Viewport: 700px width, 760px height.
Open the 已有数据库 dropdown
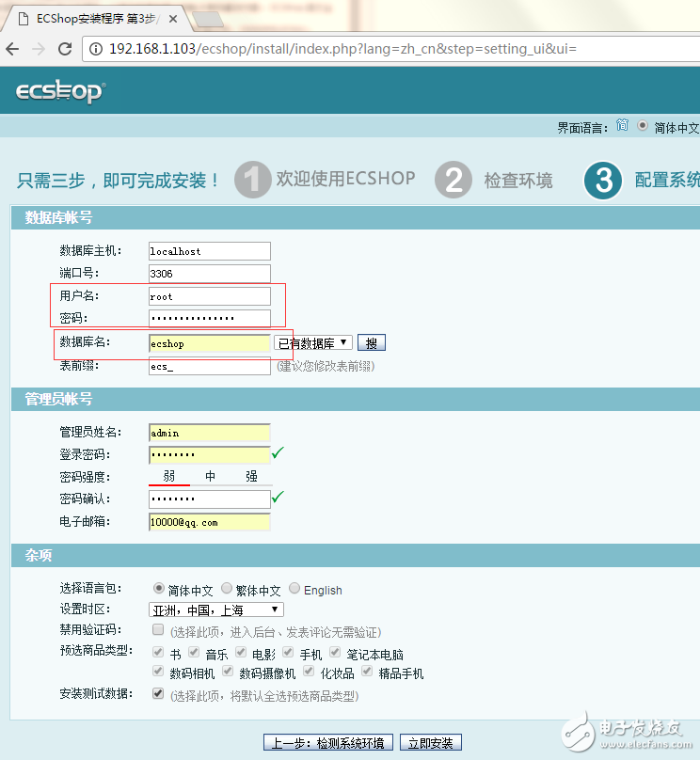313,343
